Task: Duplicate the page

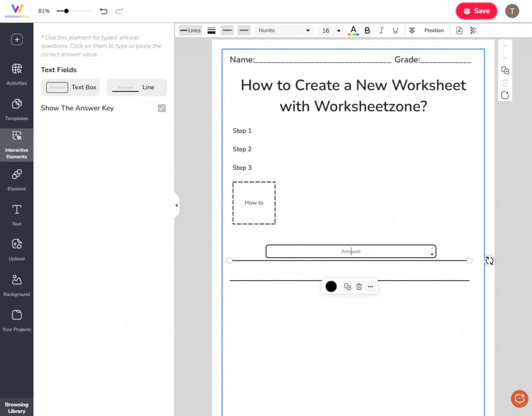Action: pos(505,71)
